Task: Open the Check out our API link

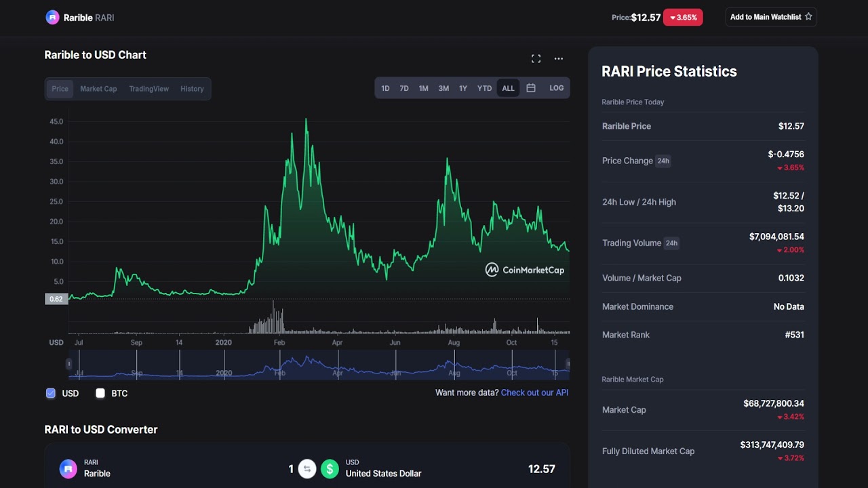Action: [534, 392]
